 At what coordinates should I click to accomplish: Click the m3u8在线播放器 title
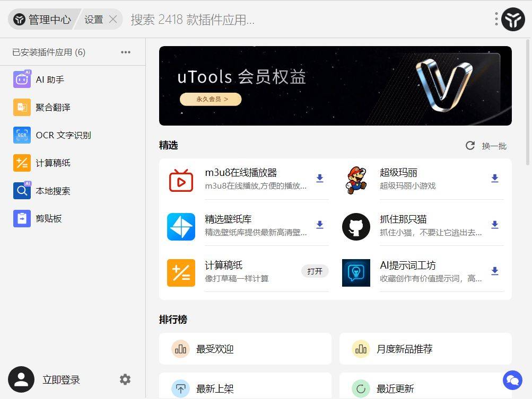[241, 173]
